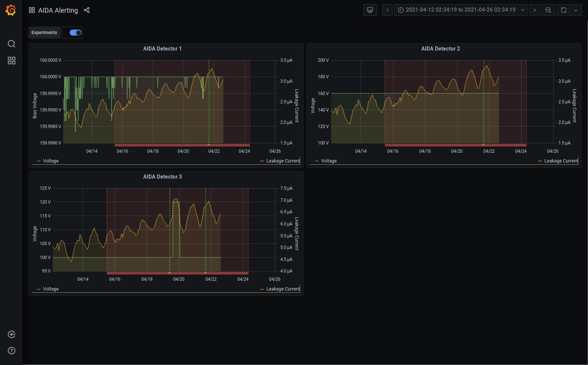The width and height of the screenshot is (588, 365).
Task: Open AIDA Detector 3 panel title menu
Action: [162, 177]
